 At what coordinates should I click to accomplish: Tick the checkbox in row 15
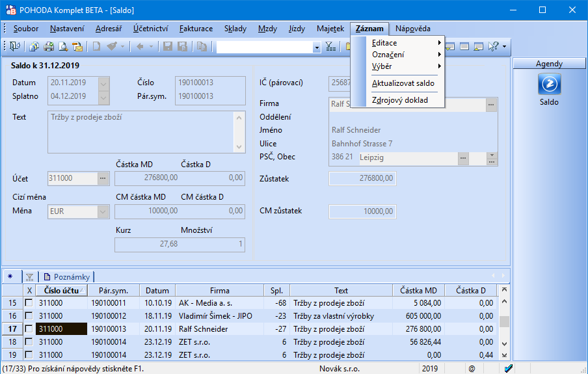click(x=29, y=302)
